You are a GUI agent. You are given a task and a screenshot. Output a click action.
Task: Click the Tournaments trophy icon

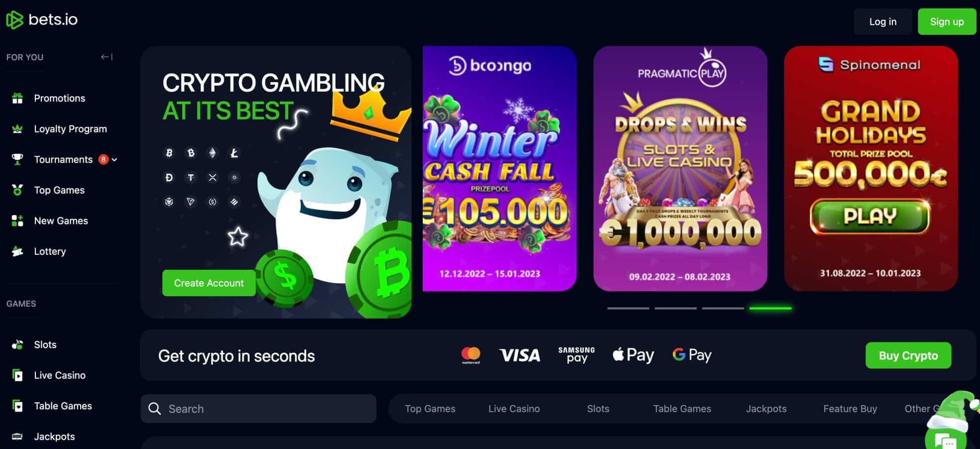click(x=17, y=159)
